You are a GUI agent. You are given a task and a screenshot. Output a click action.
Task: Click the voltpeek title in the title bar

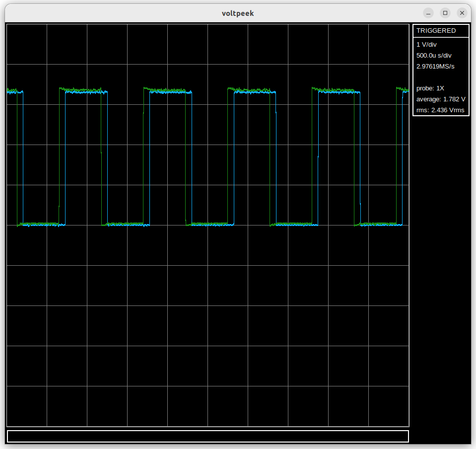click(x=238, y=13)
